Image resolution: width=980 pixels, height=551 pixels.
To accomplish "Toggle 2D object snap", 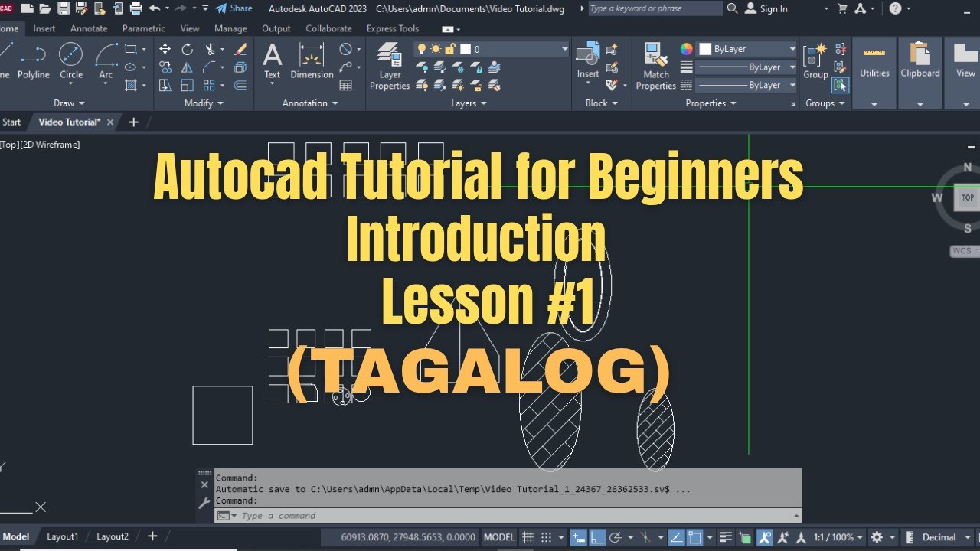I will [695, 537].
